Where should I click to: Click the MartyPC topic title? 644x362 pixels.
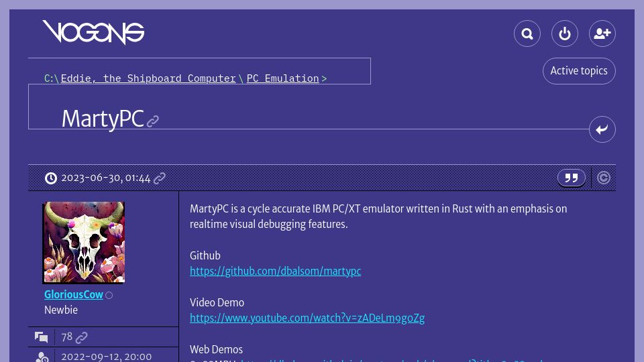[x=103, y=119]
